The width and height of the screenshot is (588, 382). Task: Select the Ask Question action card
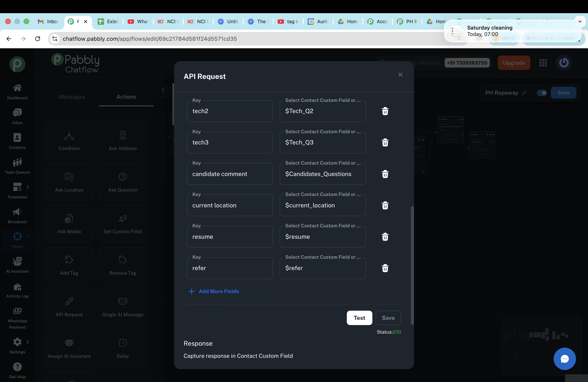coord(123,182)
